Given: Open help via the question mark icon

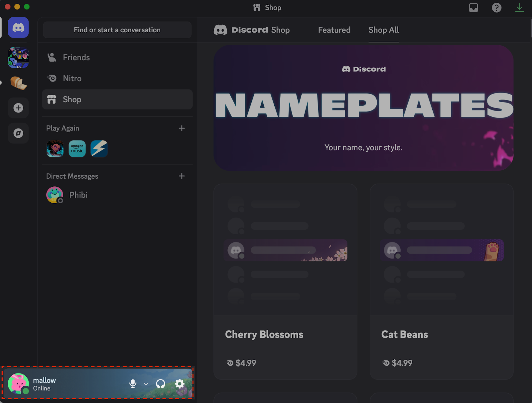Looking at the screenshot, I should point(496,7).
